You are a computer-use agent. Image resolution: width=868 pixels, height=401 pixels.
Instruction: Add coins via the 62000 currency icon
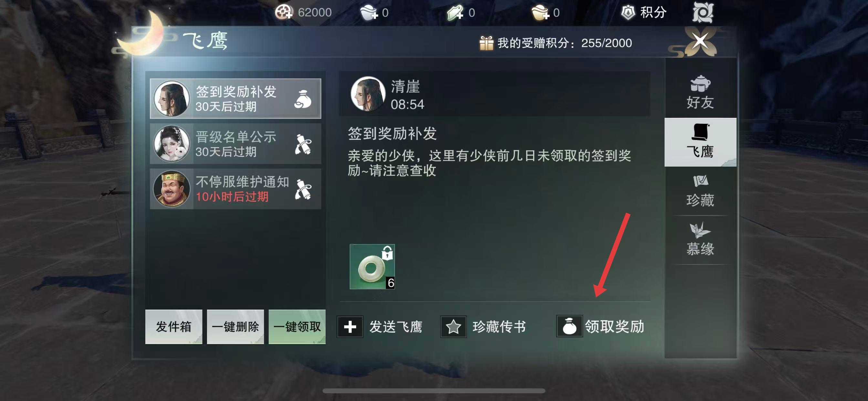pos(284,13)
